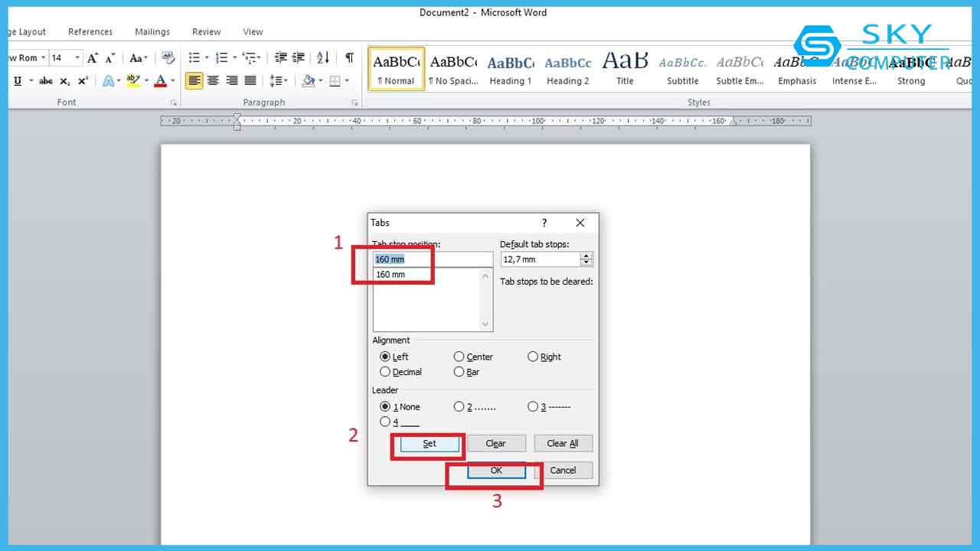Click the Grow Font icon

93,57
